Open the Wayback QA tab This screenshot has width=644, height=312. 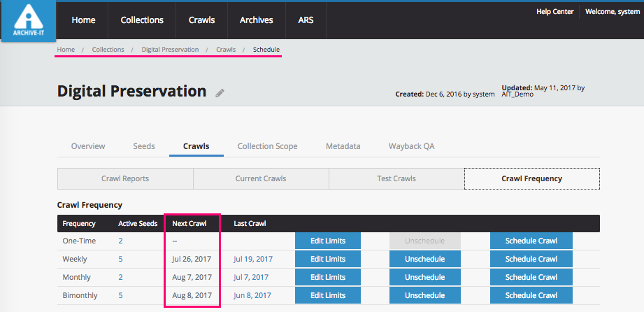[x=411, y=146]
